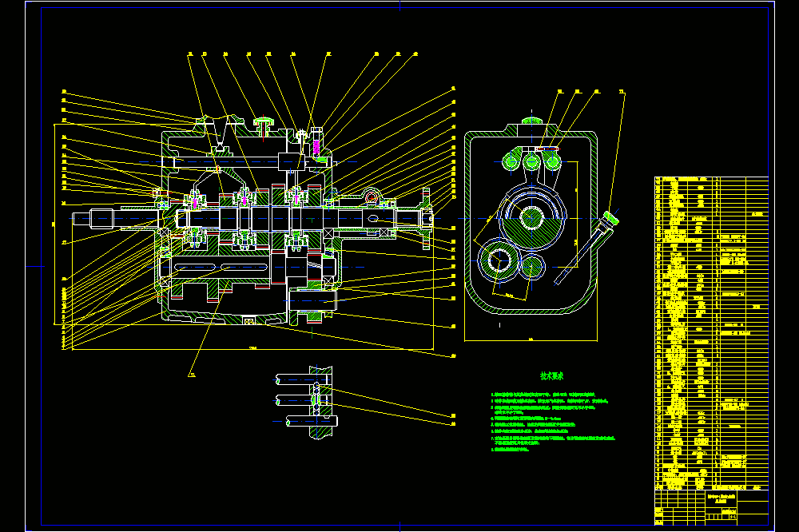Viewport: 799px width, 532px height.
Task: Click the green 技术要求 heading
Action: coord(551,376)
